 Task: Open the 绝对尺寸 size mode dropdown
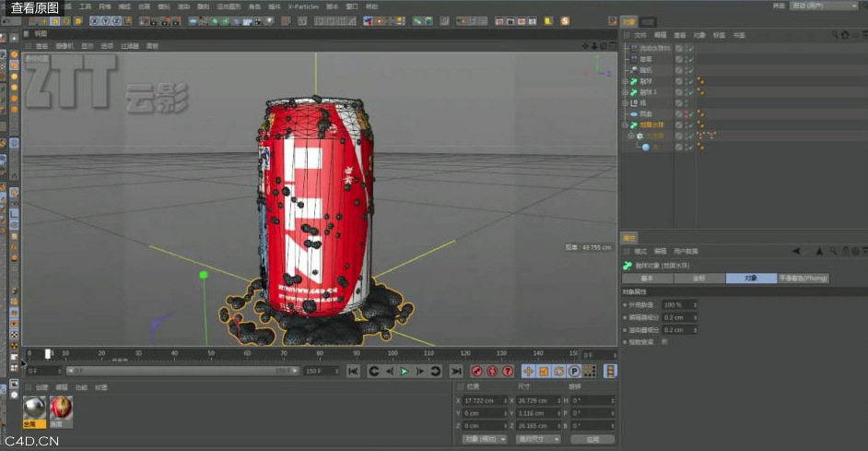(x=539, y=439)
